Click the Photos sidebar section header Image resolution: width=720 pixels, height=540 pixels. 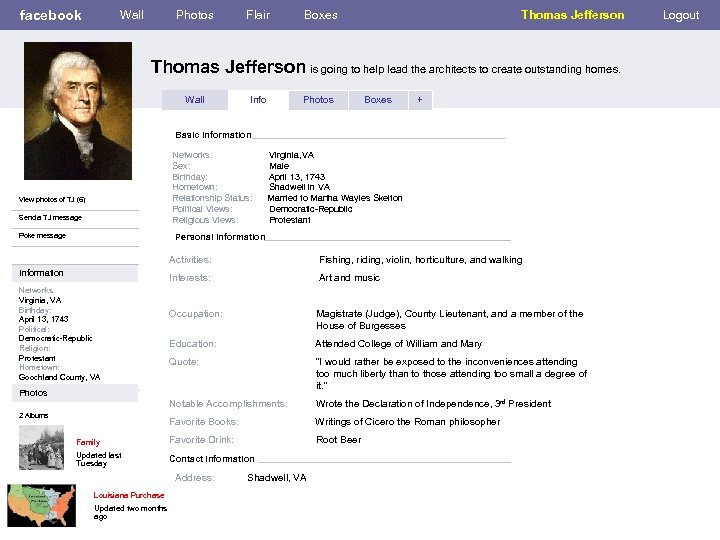(75, 393)
